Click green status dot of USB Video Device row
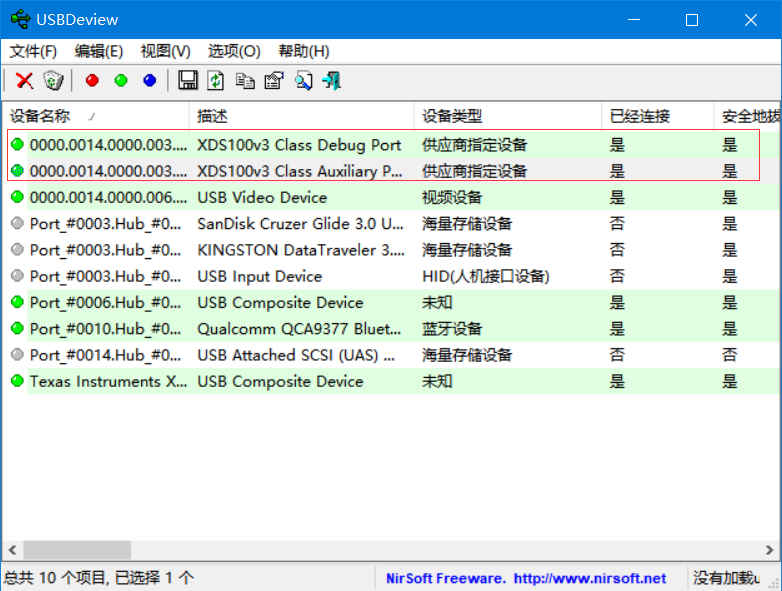Screen dimensions: 782x591 [x=17, y=197]
